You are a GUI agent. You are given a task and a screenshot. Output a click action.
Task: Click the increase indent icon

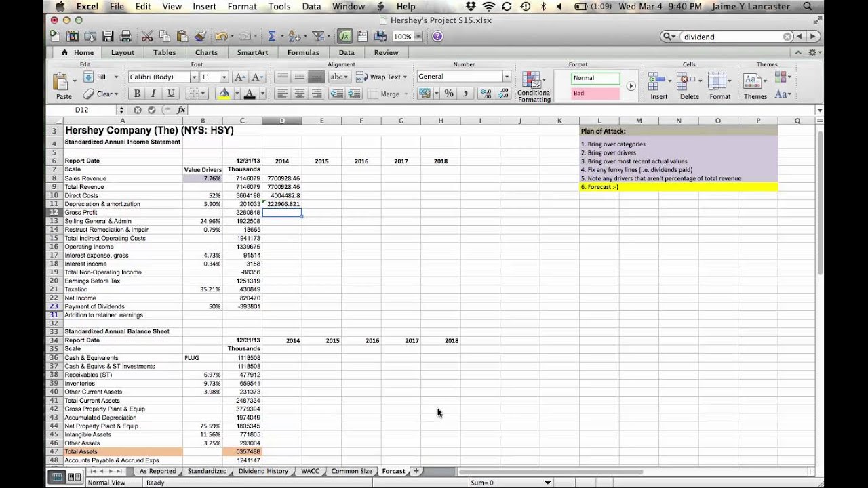coord(353,94)
